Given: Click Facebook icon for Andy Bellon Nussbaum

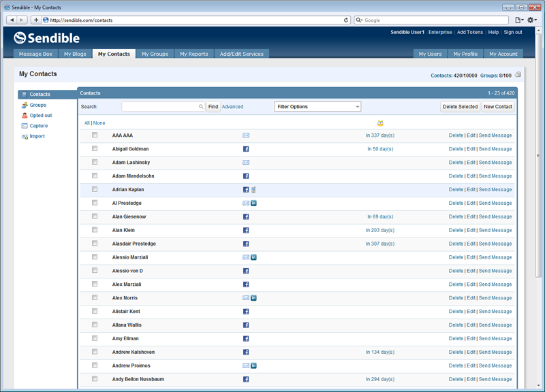Looking at the screenshot, I should pyautogui.click(x=246, y=379).
